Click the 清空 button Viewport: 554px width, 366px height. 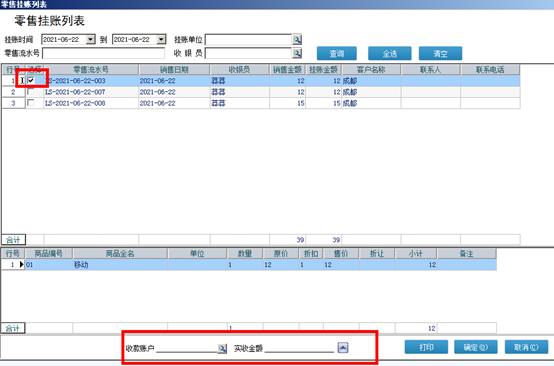(440, 54)
